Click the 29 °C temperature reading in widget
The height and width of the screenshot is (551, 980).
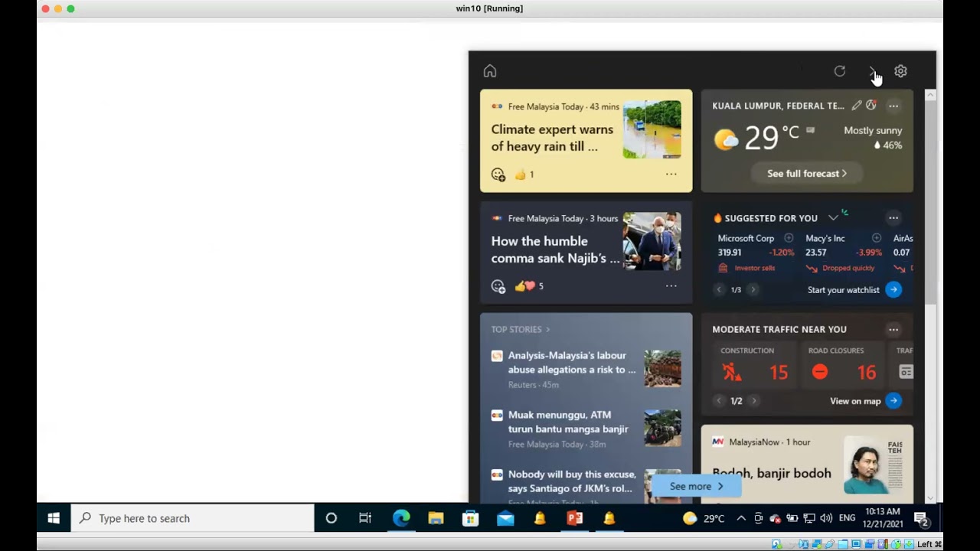point(772,138)
